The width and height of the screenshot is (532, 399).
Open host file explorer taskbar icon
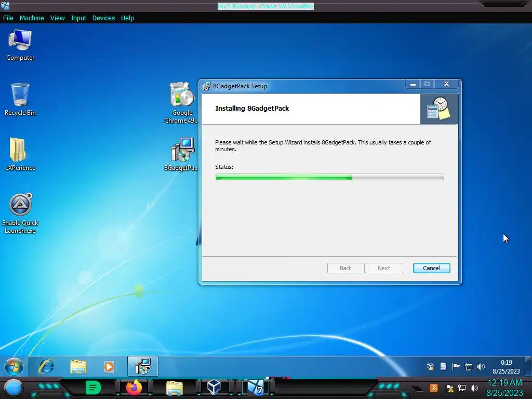pyautogui.click(x=175, y=388)
